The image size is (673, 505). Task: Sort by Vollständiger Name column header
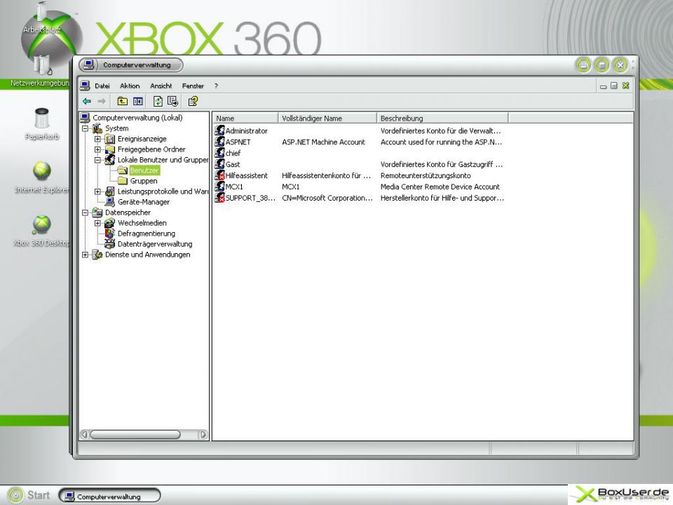[x=327, y=118]
